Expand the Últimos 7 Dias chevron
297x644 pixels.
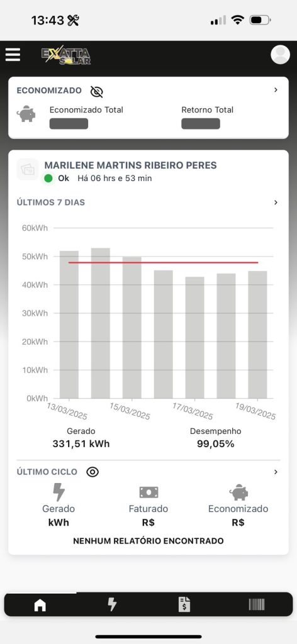point(276,203)
